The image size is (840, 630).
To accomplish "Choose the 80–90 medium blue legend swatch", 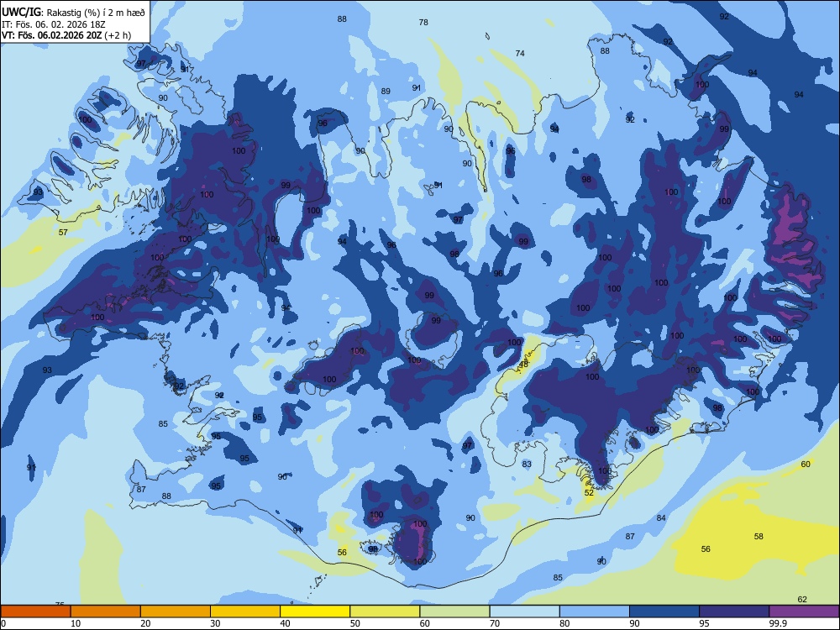I will (x=595, y=612).
